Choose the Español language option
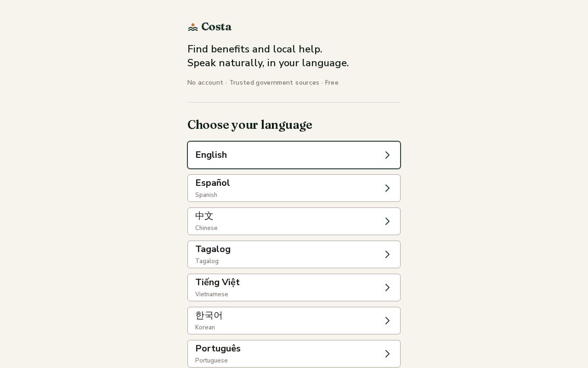 pyautogui.click(x=294, y=188)
